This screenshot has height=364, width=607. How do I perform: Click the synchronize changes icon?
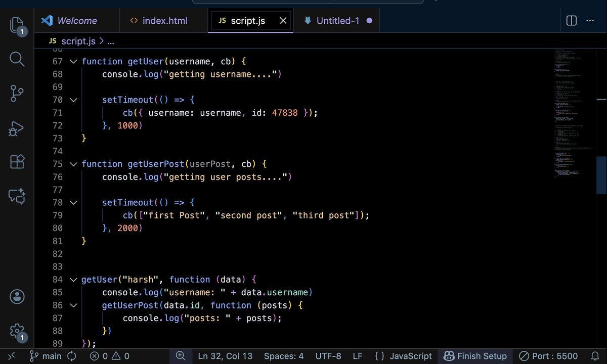click(71, 356)
